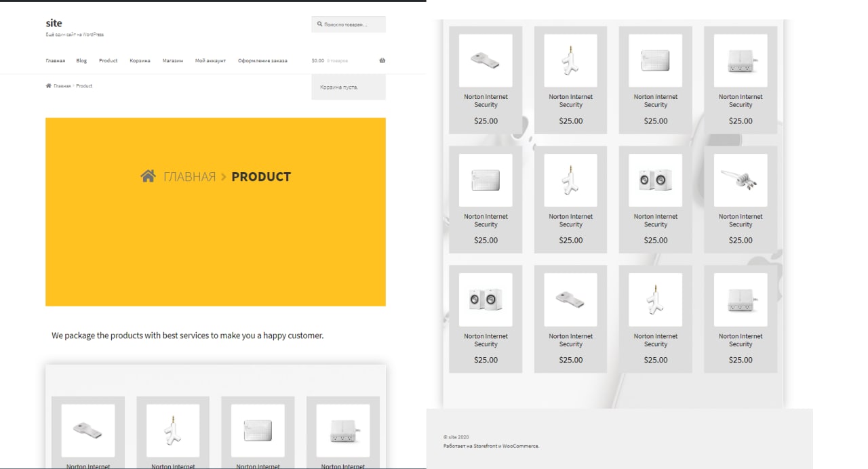Open the Product menu item
Viewport: 868px width, 469px height.
click(108, 60)
